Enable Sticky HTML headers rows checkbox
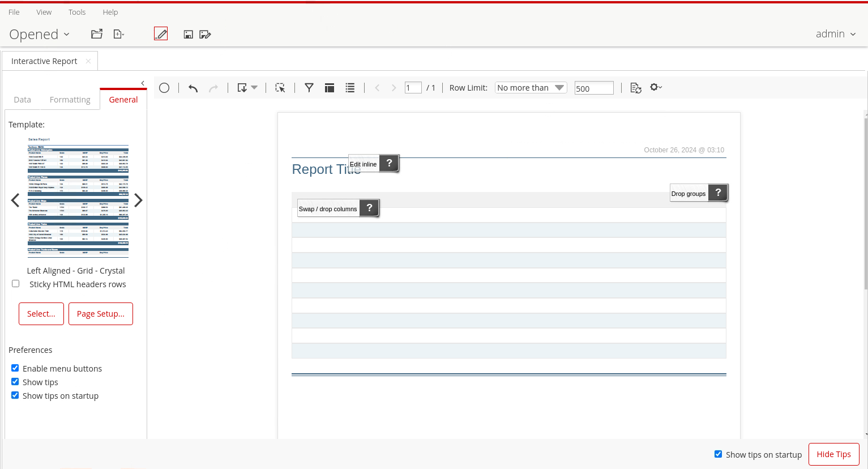This screenshot has height=469, width=868. [16, 284]
